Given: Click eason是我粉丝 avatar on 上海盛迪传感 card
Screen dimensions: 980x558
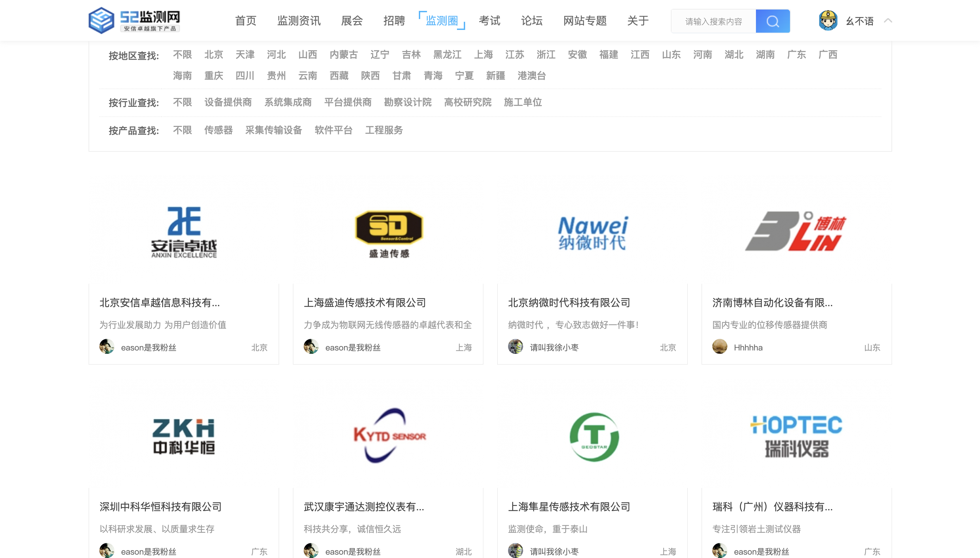Looking at the screenshot, I should (x=311, y=347).
